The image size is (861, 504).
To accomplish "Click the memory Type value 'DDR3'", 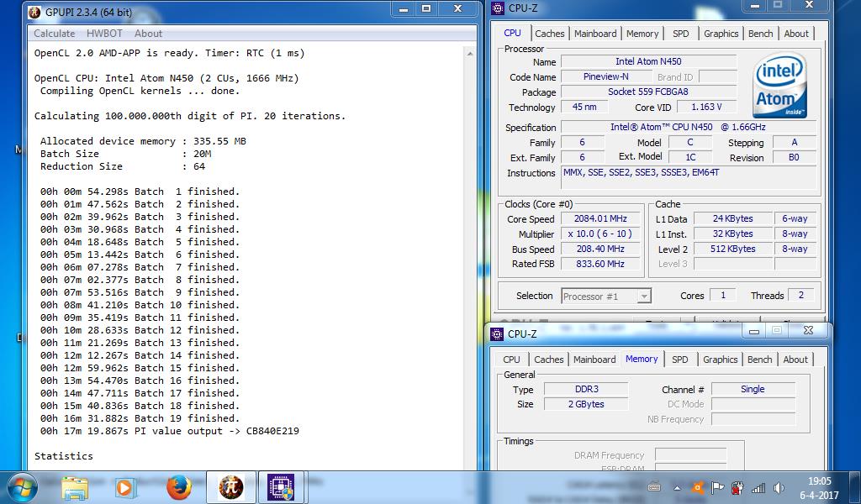I will click(586, 389).
